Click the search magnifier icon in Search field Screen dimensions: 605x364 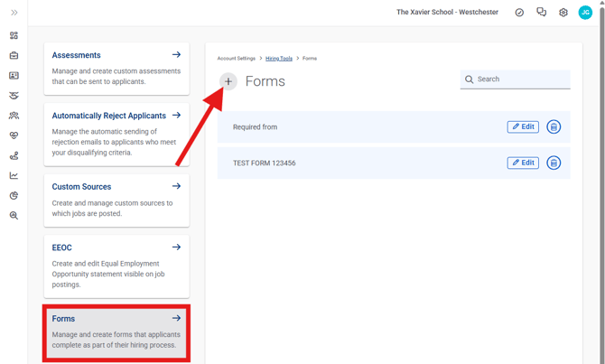pyautogui.click(x=469, y=79)
